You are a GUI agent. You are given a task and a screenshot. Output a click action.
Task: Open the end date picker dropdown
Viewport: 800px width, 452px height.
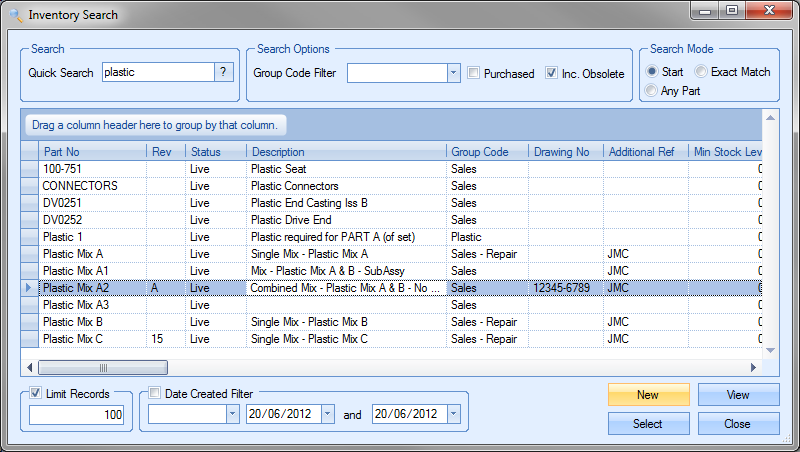[x=453, y=414]
